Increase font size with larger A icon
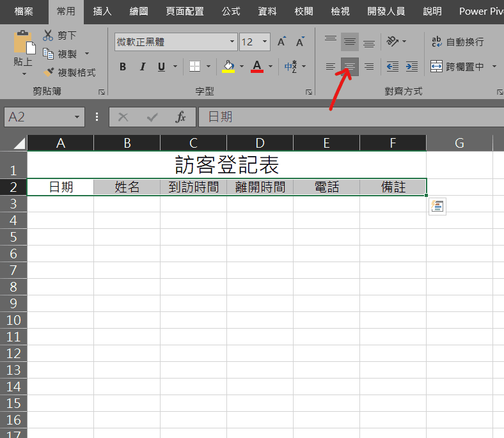Viewport: 504px width, 438px height. click(282, 42)
